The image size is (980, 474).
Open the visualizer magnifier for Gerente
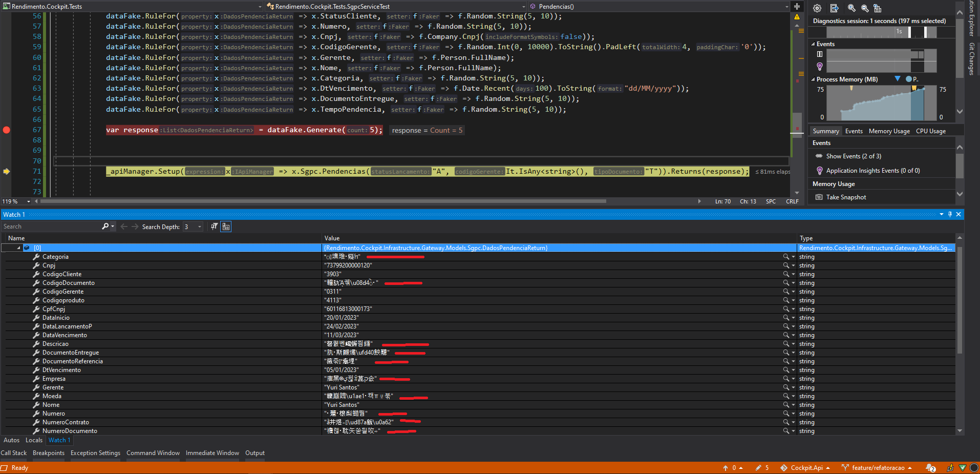coord(785,387)
